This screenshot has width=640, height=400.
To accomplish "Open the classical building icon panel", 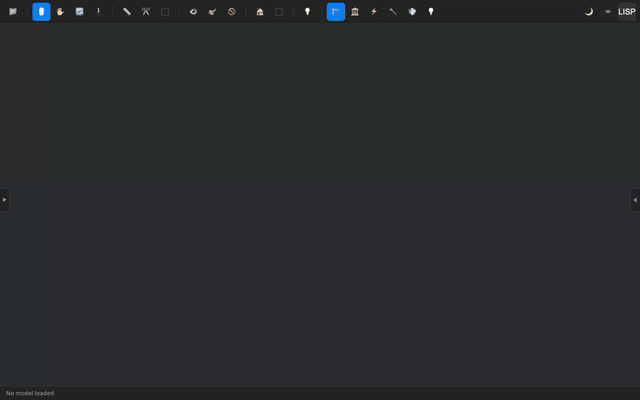I will (x=355, y=11).
